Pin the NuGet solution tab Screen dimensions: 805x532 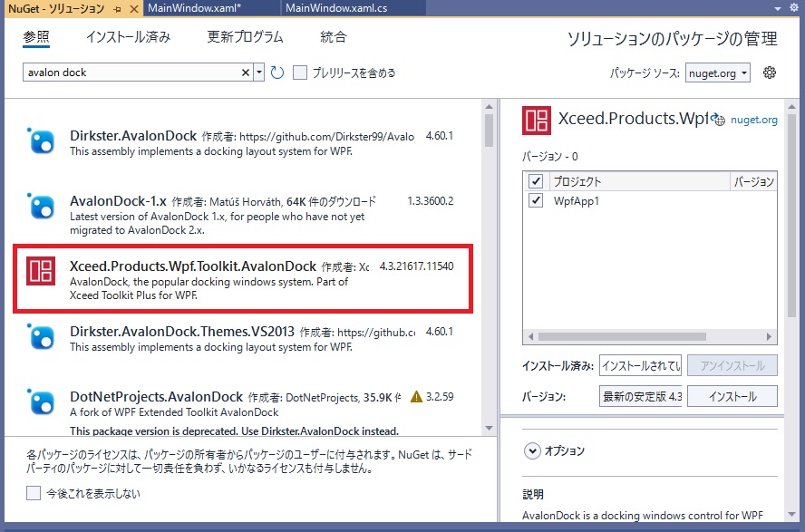pos(118,9)
